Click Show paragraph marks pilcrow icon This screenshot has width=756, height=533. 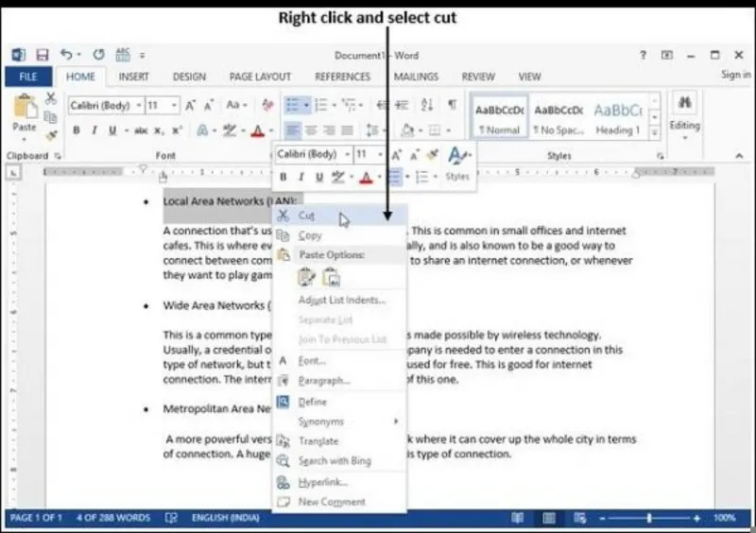pyautogui.click(x=452, y=104)
